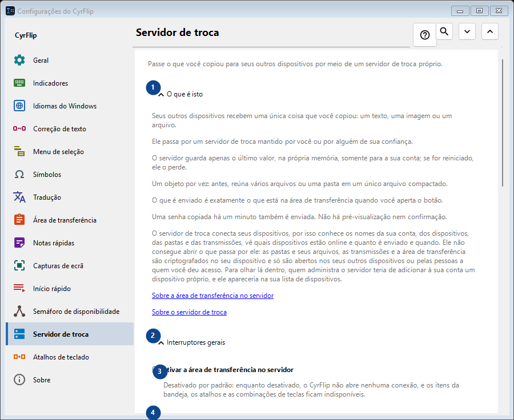Image resolution: width=514 pixels, height=420 pixels.
Task: Select the Notas rápidas note icon
Action: click(19, 243)
